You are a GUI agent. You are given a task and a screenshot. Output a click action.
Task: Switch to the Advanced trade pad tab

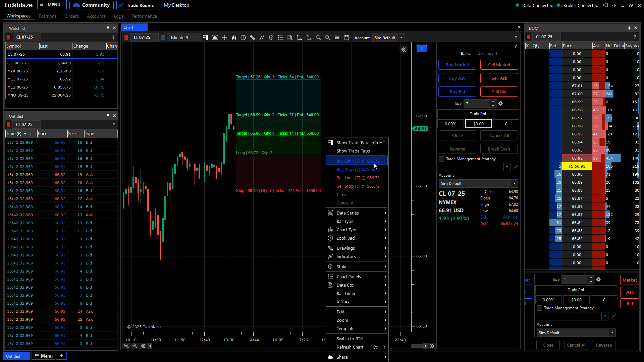[487, 54]
